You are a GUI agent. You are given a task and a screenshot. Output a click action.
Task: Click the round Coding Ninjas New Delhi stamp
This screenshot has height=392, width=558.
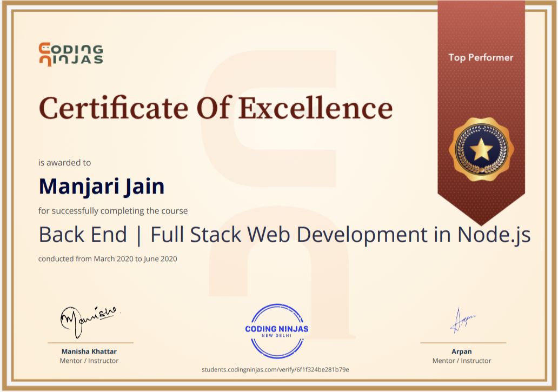coord(277,331)
